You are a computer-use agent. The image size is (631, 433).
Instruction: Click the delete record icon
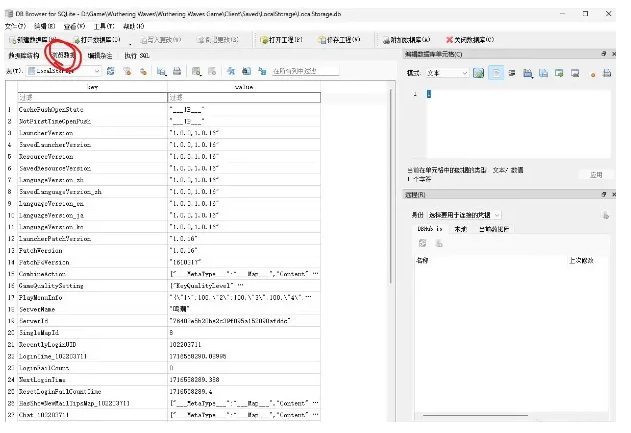212,71
